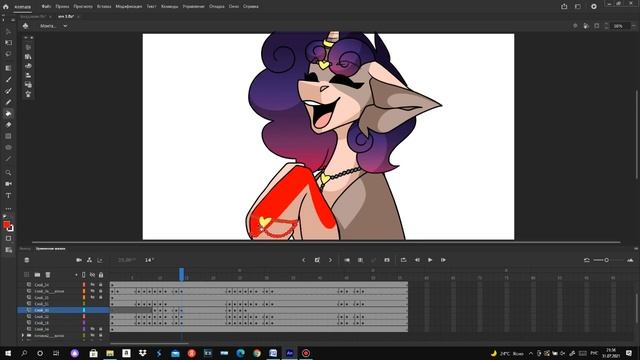This screenshot has width=640, height=360.
Task: Click the share icon at top right
Action: [564, 7]
